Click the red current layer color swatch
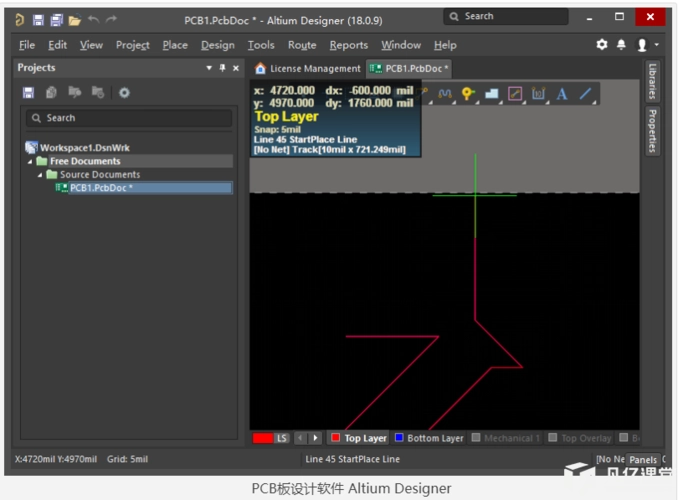This screenshot has width=678, height=500. pos(262,438)
